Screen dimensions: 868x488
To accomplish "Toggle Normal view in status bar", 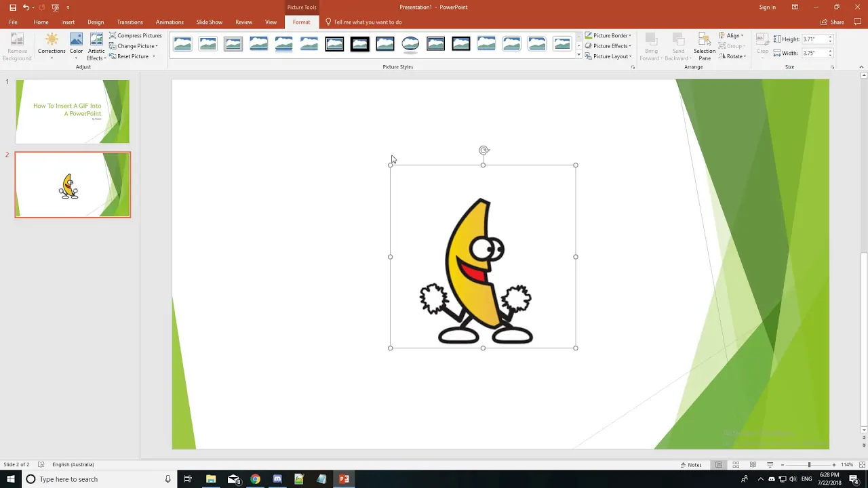I will coord(719,465).
